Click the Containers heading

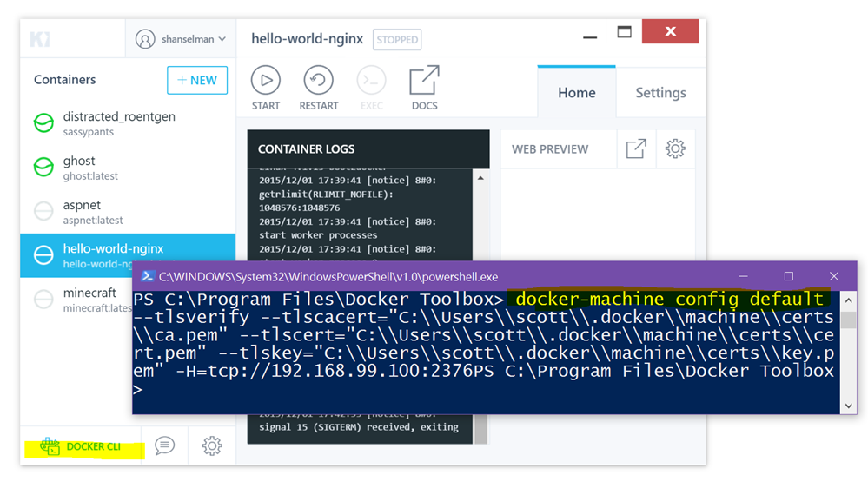65,80
